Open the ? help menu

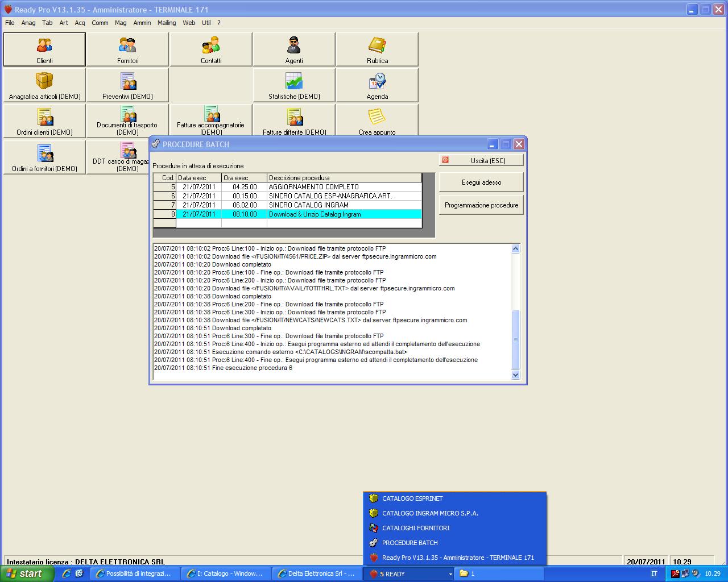click(x=219, y=23)
